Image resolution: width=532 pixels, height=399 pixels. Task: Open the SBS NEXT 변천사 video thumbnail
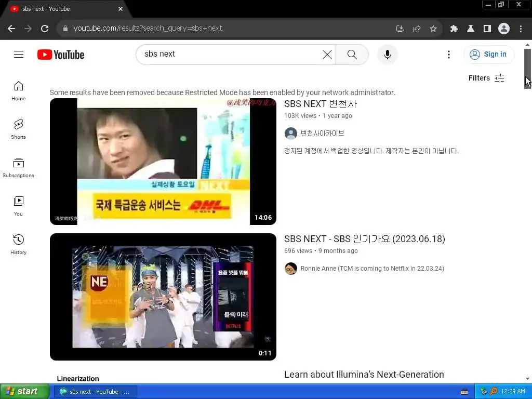coord(163,162)
